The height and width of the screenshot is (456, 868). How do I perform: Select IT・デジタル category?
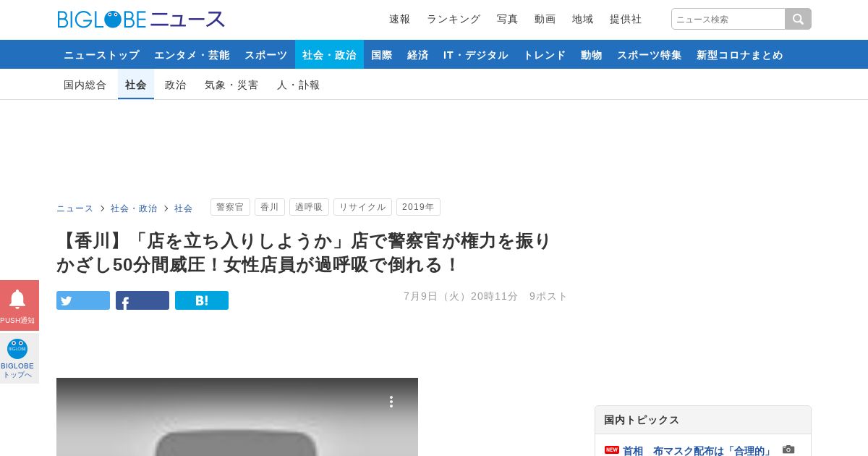pyautogui.click(x=476, y=54)
